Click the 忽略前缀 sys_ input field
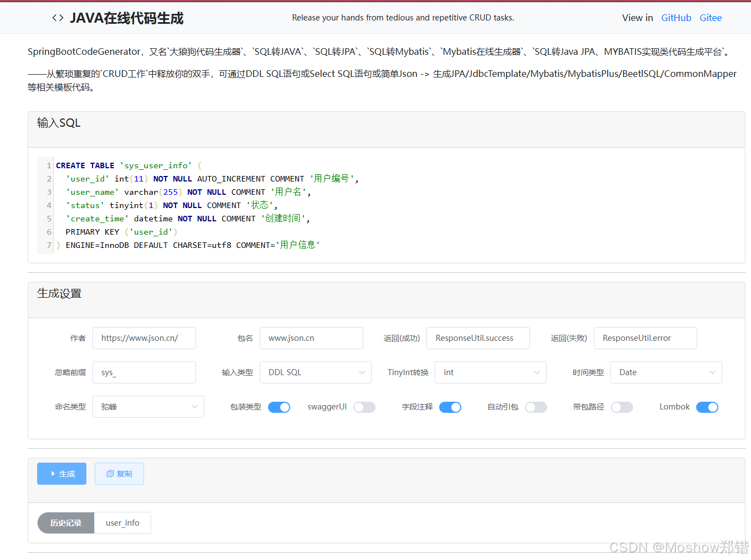751x560 pixels. (x=144, y=372)
